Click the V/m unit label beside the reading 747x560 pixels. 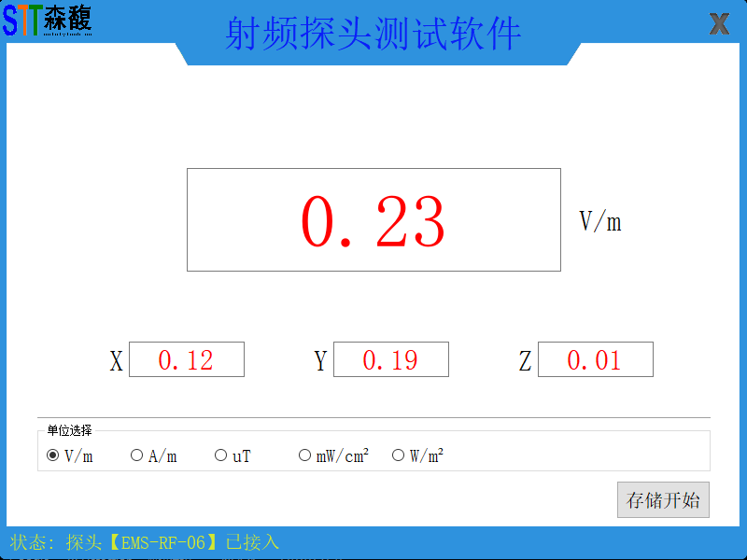click(x=600, y=221)
